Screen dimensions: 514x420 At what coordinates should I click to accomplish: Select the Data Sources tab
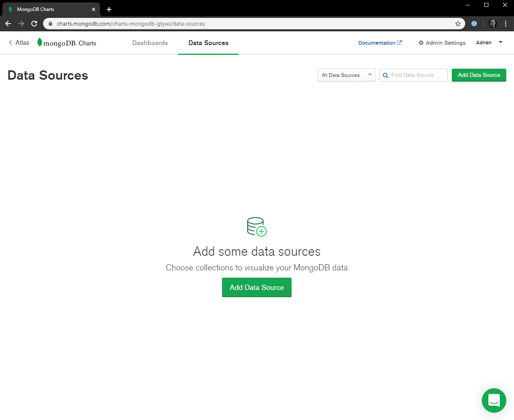coord(208,43)
